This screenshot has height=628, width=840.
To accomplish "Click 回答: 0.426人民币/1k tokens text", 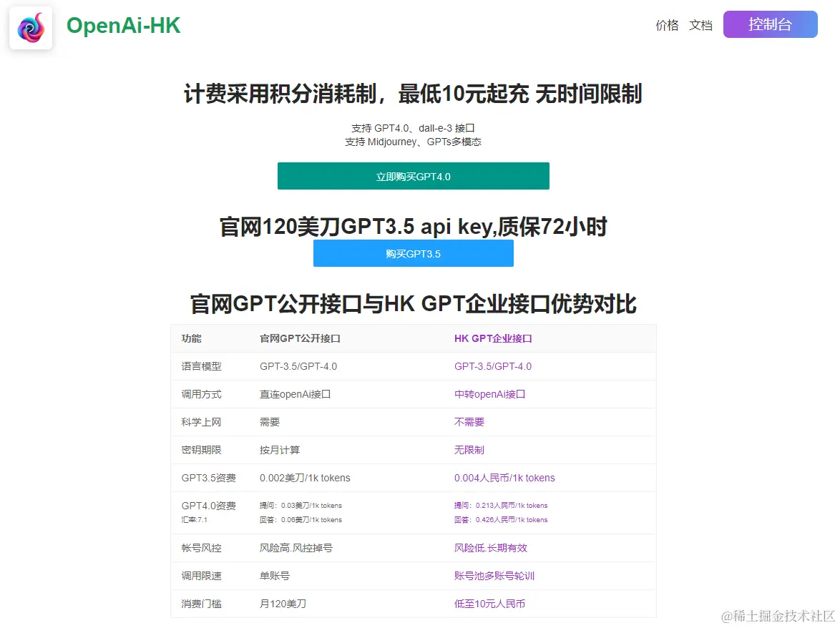I will (x=501, y=519).
